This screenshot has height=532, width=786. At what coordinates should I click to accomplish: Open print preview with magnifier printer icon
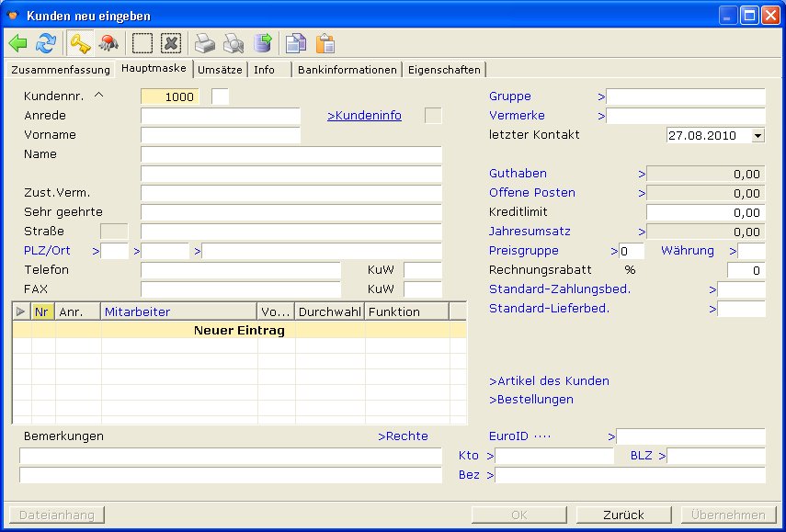(x=234, y=43)
